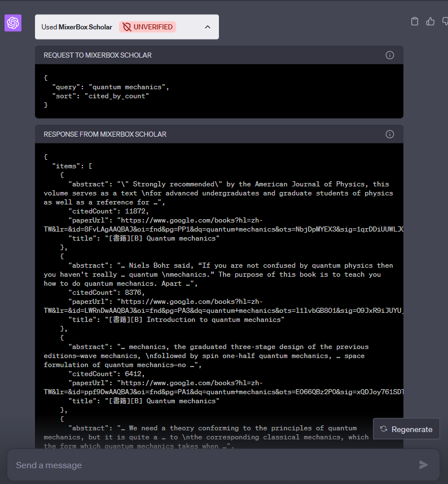Click the Regenerate button

[x=406, y=429]
